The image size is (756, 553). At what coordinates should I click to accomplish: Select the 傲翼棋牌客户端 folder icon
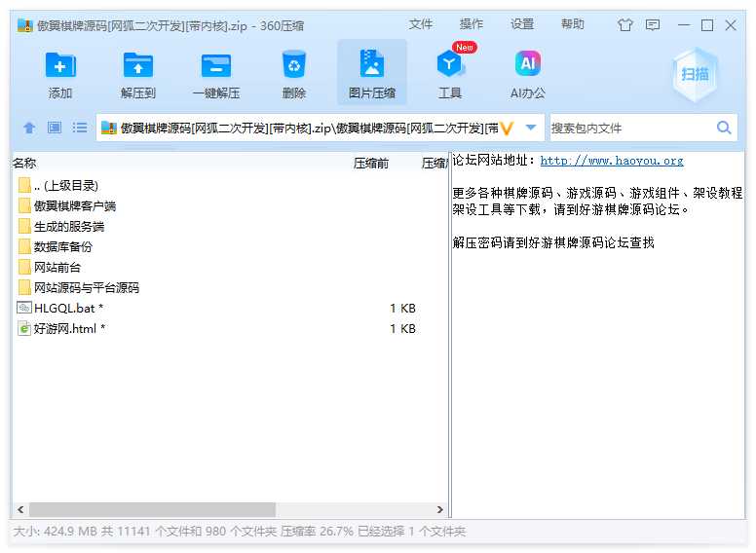tap(24, 205)
